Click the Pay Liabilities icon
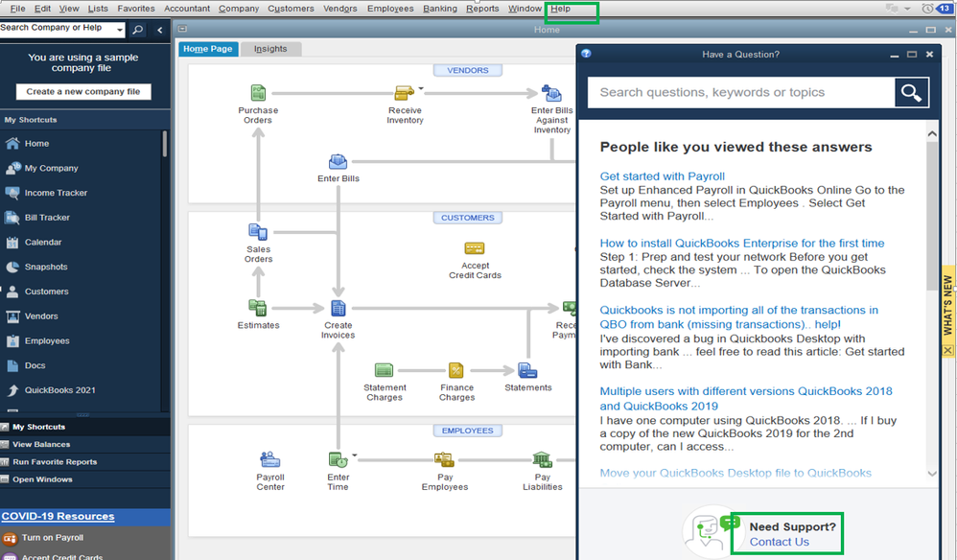Image resolution: width=957 pixels, height=560 pixels. 542,459
